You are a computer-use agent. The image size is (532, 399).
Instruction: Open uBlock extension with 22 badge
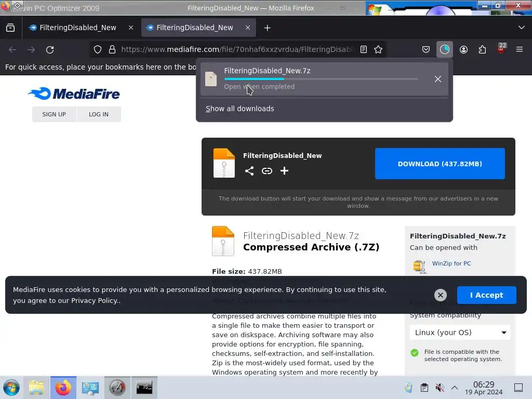501,49
